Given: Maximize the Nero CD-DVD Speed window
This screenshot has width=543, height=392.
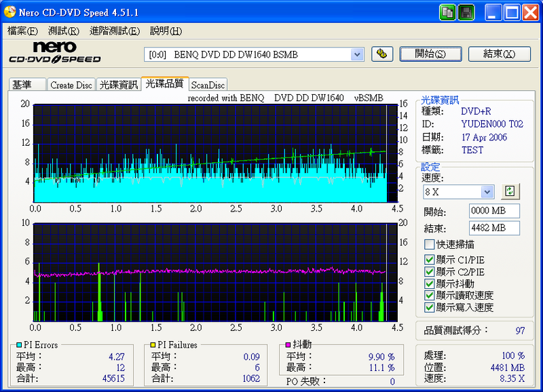Looking at the screenshot, I should tap(512, 13).
